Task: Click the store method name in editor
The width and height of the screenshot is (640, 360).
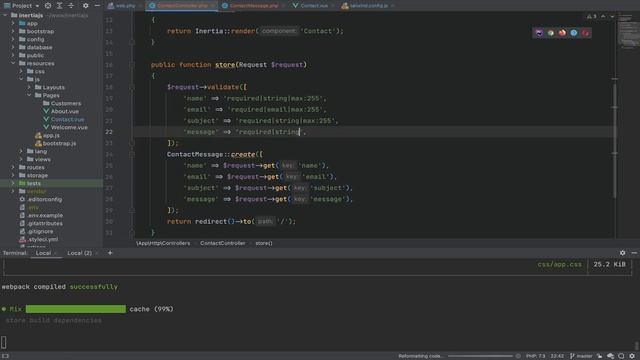Action: click(x=225, y=65)
